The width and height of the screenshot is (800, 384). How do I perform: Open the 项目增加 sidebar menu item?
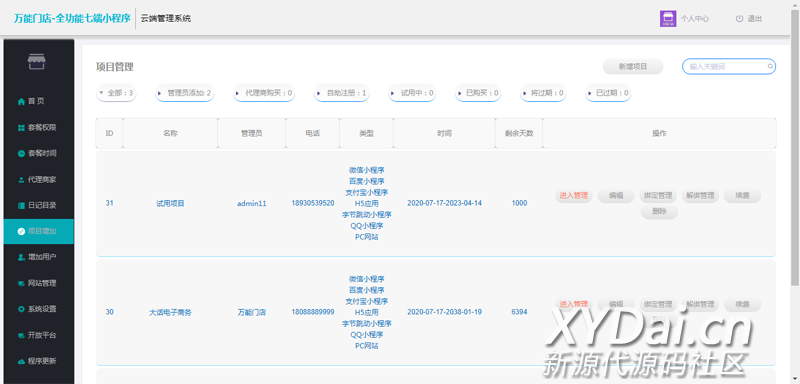click(x=38, y=232)
